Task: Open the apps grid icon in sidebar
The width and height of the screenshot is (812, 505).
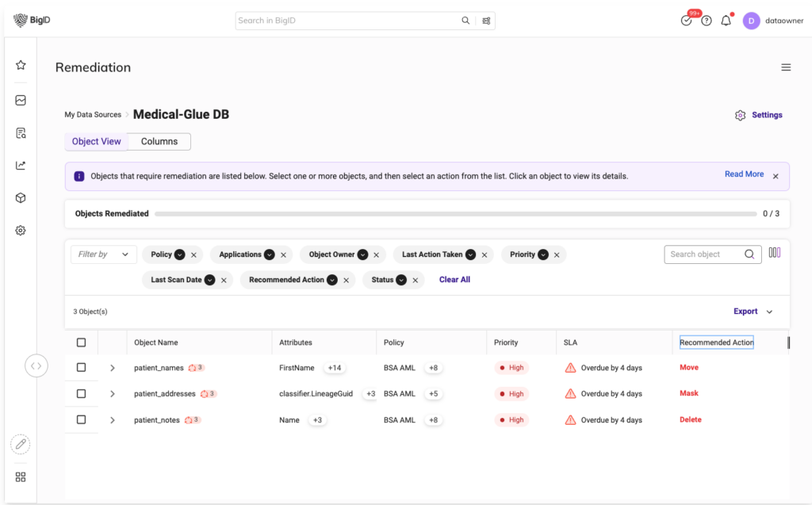Action: point(21,476)
